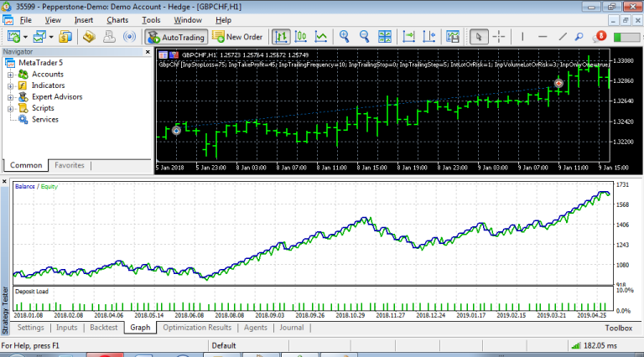
Task: Zoom out the chart with magnifier minus
Action: pyautogui.click(x=364, y=37)
